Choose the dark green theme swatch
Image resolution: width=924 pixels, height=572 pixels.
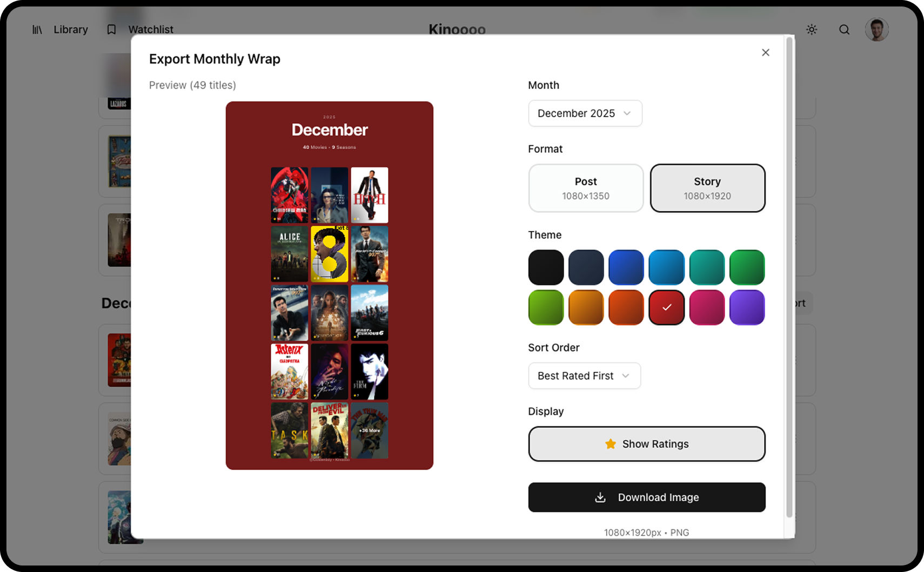tap(747, 267)
